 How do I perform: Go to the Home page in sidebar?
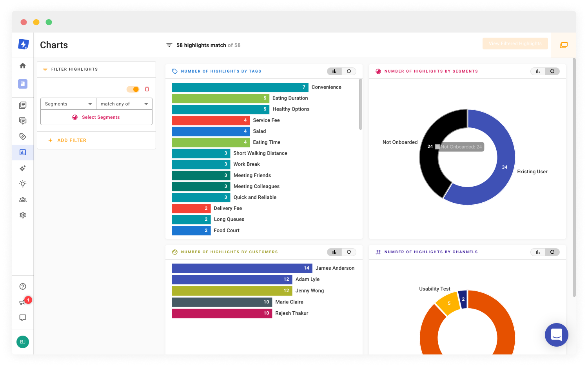coord(23,66)
